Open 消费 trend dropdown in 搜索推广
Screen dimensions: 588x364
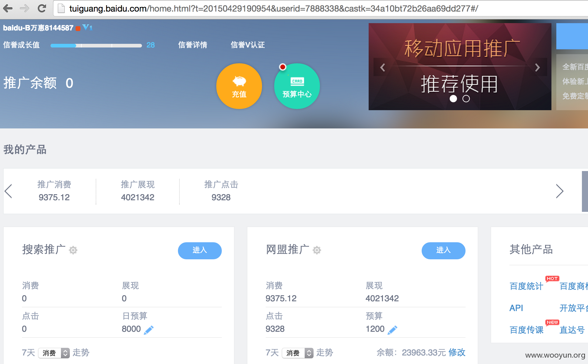(54, 353)
